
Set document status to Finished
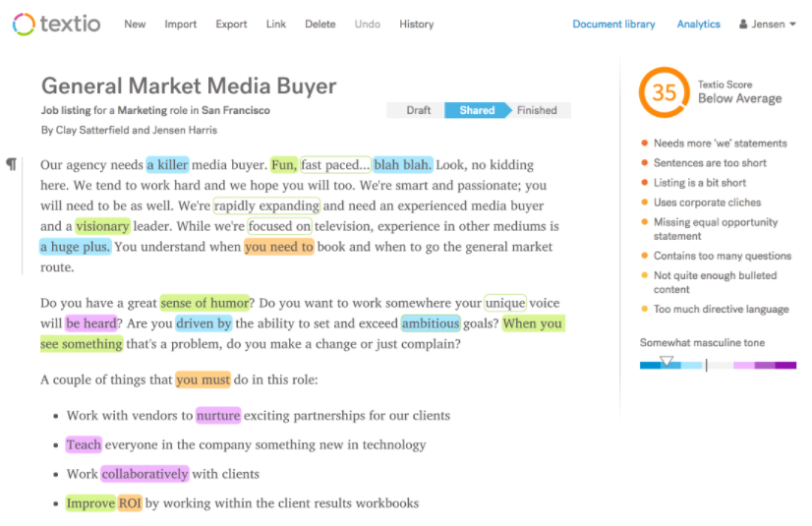click(x=537, y=110)
